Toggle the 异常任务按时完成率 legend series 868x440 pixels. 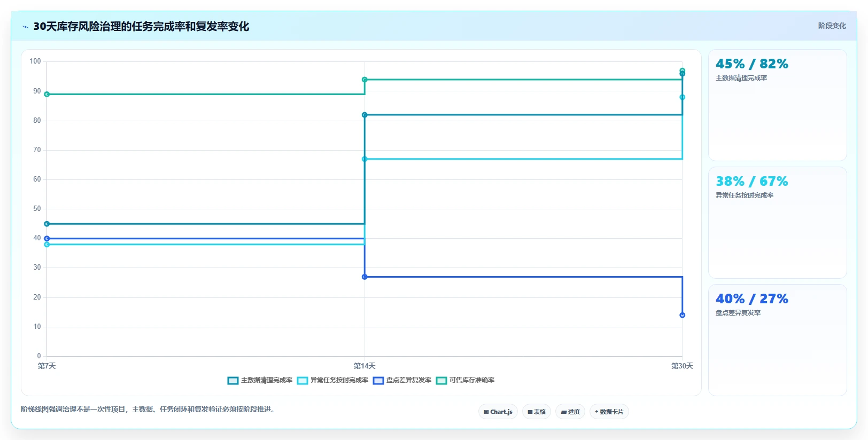(x=332, y=380)
